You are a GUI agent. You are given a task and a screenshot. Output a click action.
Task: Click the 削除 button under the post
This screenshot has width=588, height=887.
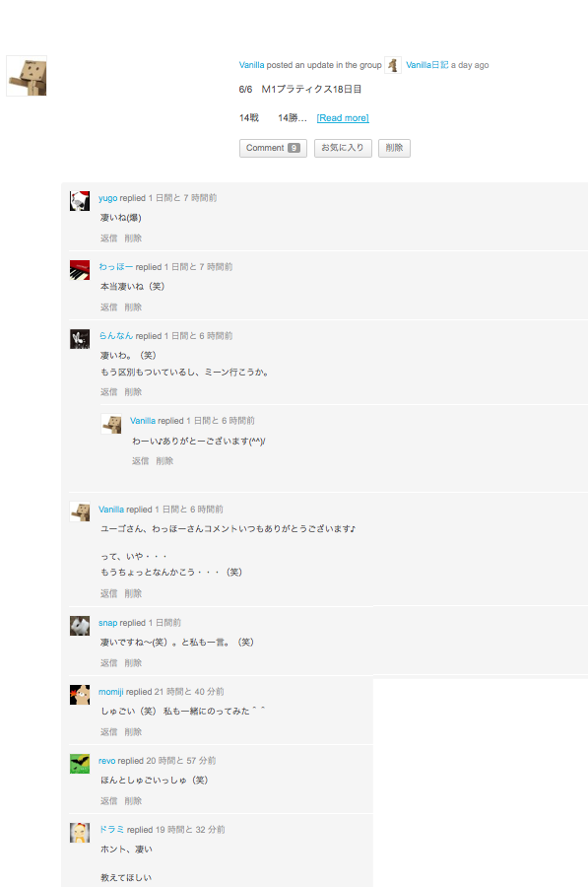(394, 148)
